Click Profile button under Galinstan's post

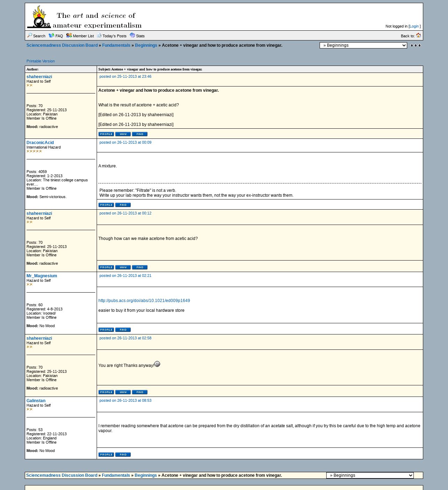106,454
